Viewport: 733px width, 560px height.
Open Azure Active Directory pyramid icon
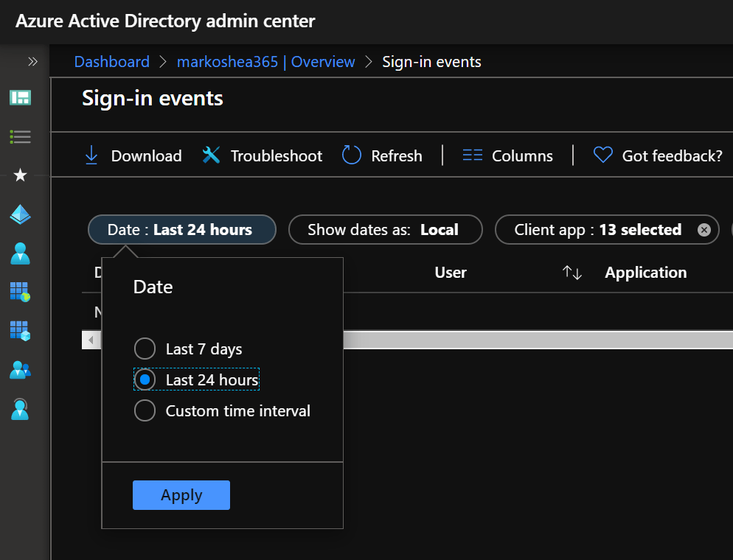point(20,214)
